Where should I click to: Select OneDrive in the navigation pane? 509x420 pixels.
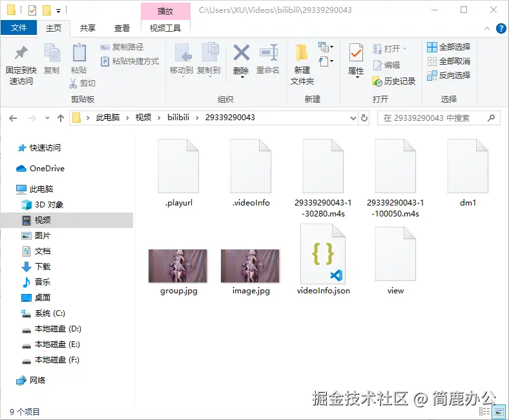40,169
